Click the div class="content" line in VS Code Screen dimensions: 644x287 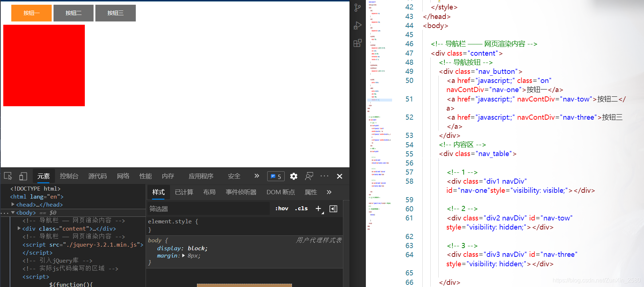click(467, 53)
